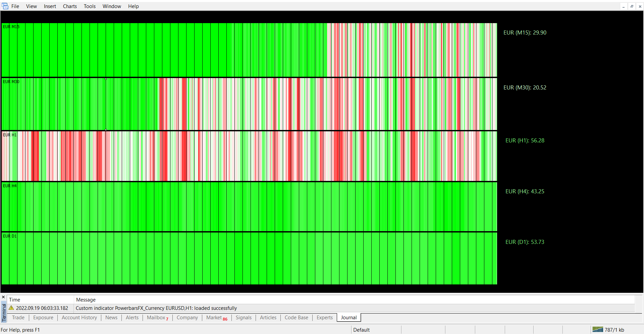Open the Insert menu
The image size is (644, 334).
[x=50, y=6]
